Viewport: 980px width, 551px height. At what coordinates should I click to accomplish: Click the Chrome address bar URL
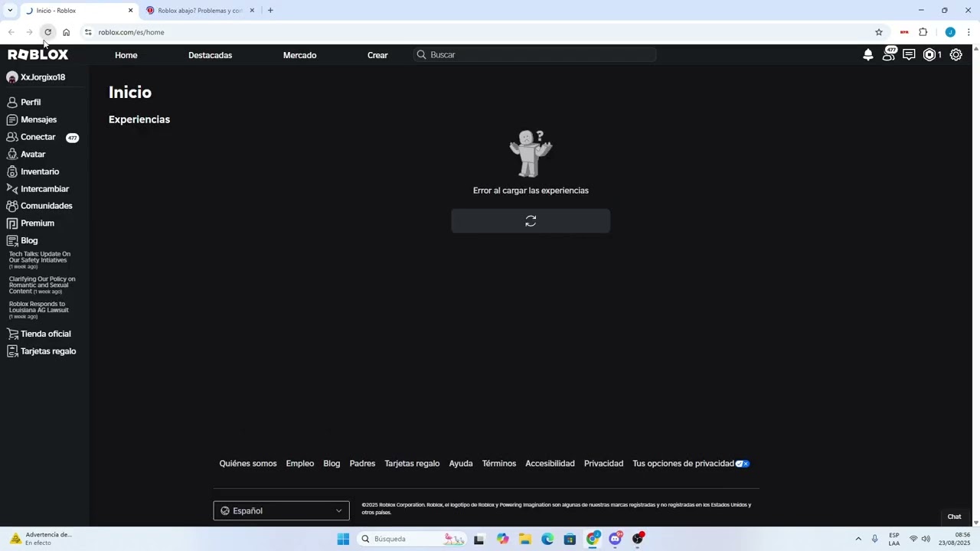click(x=131, y=32)
